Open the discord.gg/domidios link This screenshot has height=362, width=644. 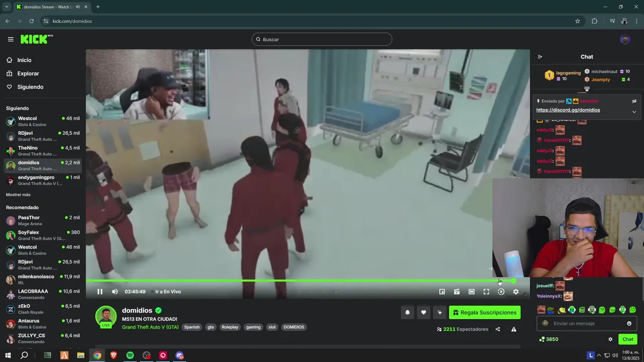tap(568, 110)
